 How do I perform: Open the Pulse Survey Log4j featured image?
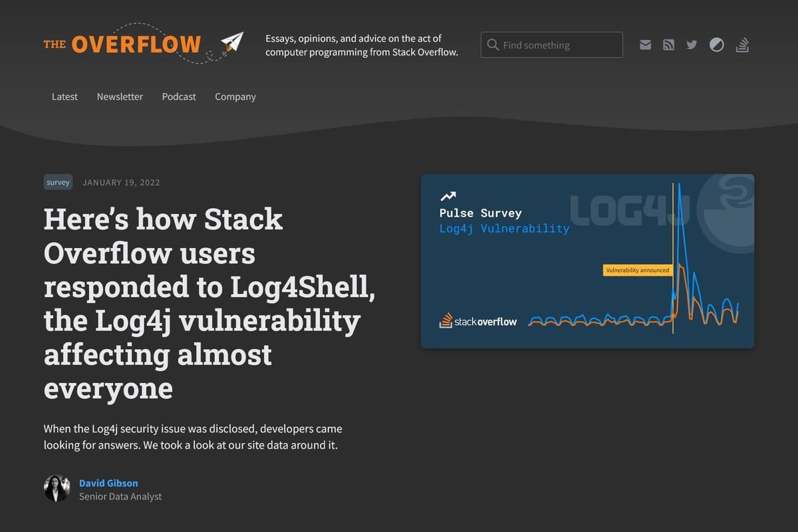coord(588,261)
